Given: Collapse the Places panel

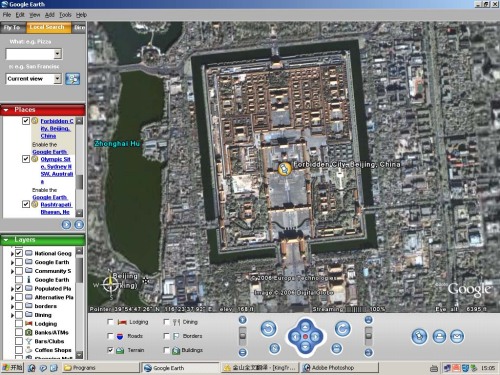Looking at the screenshot, I should [6, 110].
